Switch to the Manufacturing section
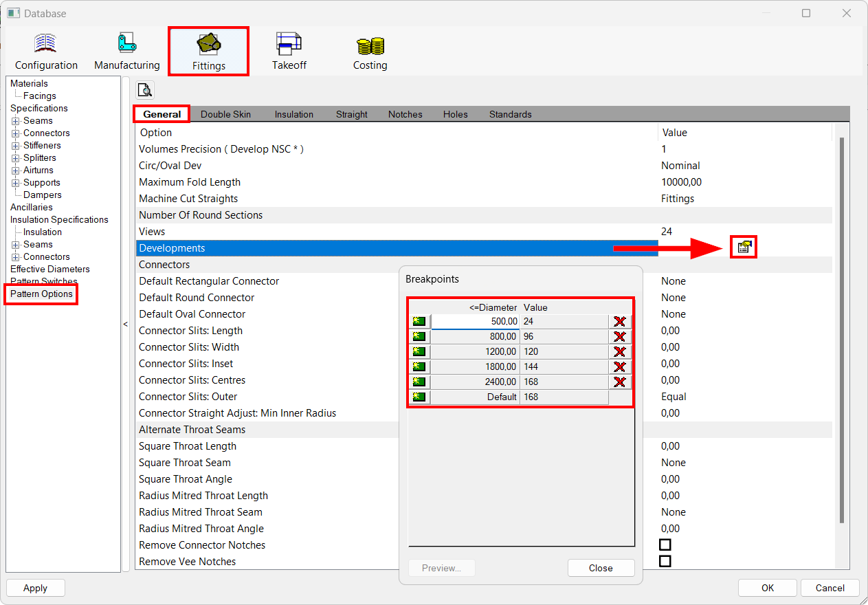 (126, 49)
